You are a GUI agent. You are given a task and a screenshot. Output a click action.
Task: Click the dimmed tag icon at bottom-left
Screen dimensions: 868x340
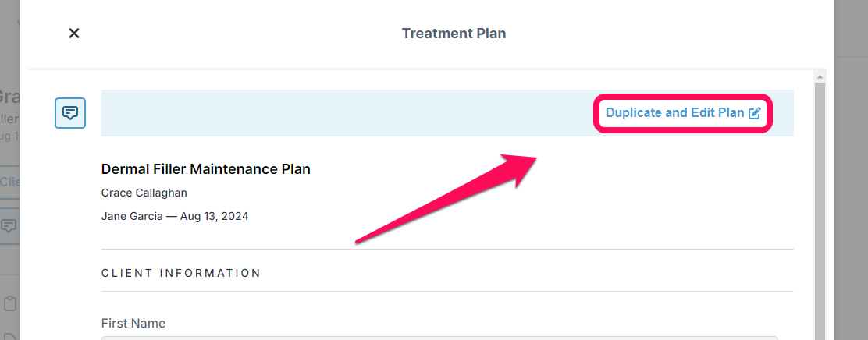pos(11,336)
